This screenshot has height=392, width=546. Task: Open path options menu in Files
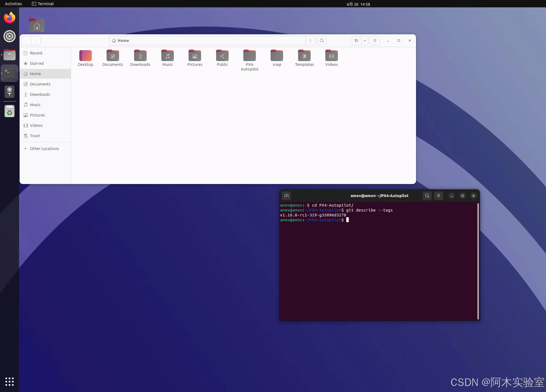(x=310, y=41)
